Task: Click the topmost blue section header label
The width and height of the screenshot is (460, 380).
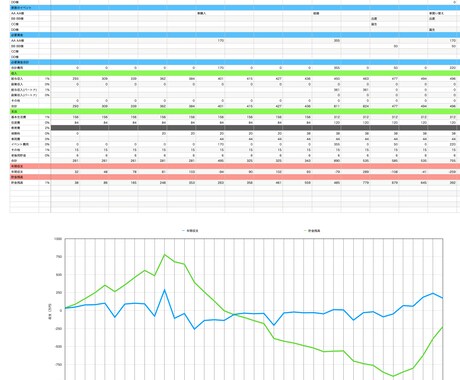Action: click(x=21, y=7)
